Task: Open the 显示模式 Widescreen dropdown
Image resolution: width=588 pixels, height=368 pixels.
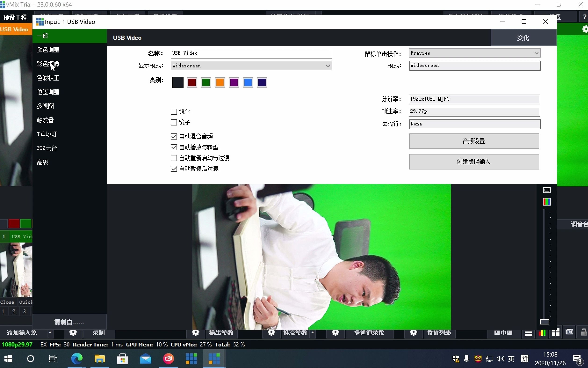Action: (x=327, y=66)
